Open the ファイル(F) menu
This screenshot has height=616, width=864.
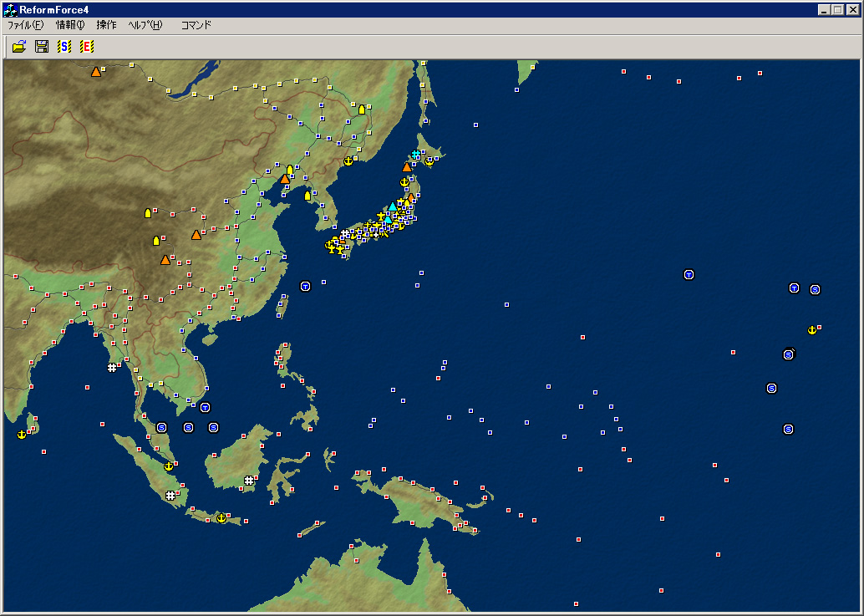(25, 25)
